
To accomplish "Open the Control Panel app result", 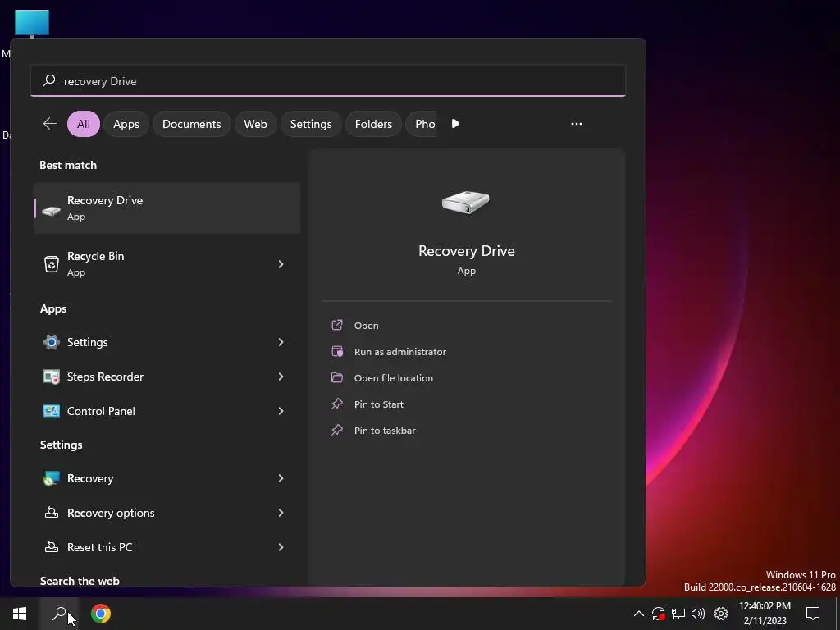I will click(x=167, y=411).
